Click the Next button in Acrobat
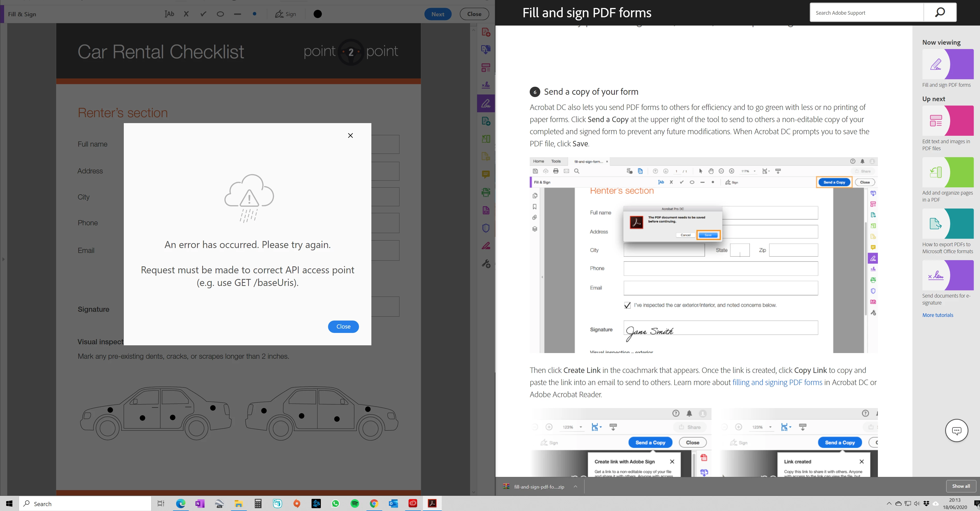The height and width of the screenshot is (511, 980). pos(437,14)
